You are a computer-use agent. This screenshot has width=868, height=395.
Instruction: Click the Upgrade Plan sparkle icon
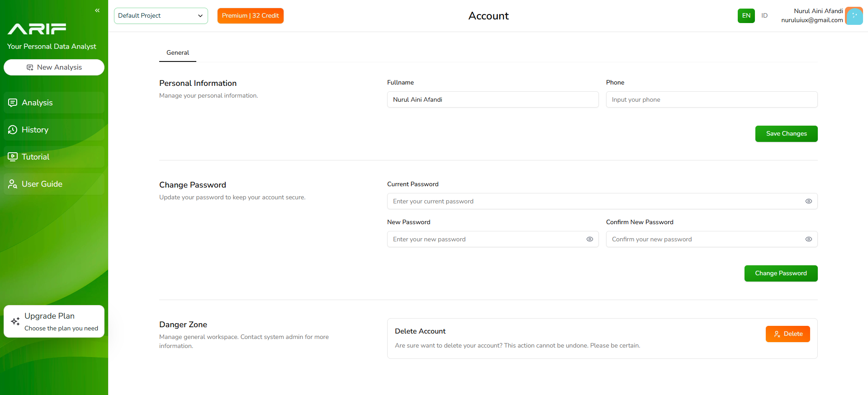pyautogui.click(x=15, y=321)
